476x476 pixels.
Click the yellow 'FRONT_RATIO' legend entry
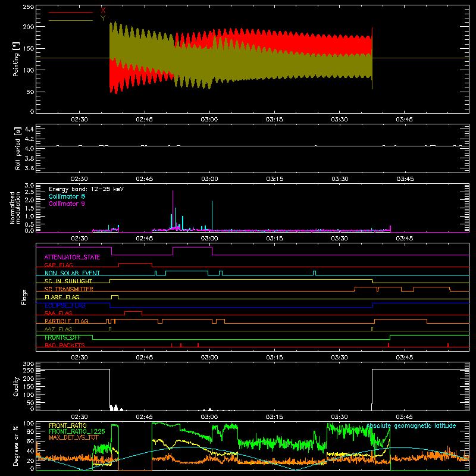pyautogui.click(x=68, y=425)
